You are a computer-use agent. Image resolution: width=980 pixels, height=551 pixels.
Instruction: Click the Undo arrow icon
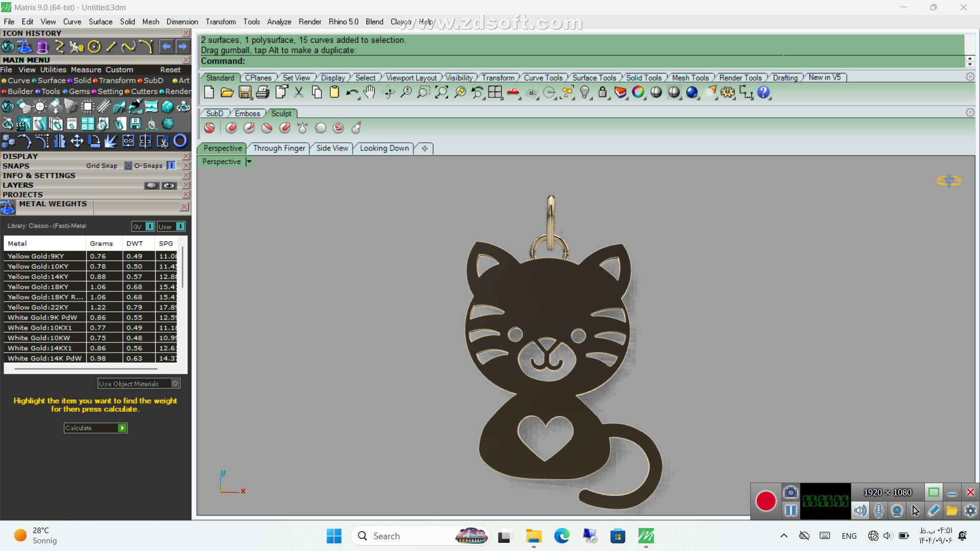point(352,92)
